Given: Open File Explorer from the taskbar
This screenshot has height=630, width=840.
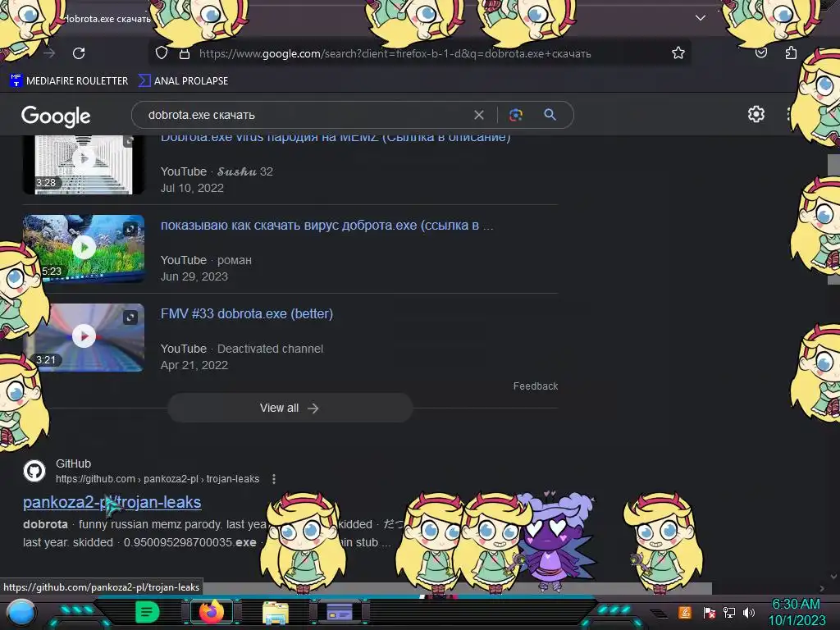Looking at the screenshot, I should (x=276, y=612).
